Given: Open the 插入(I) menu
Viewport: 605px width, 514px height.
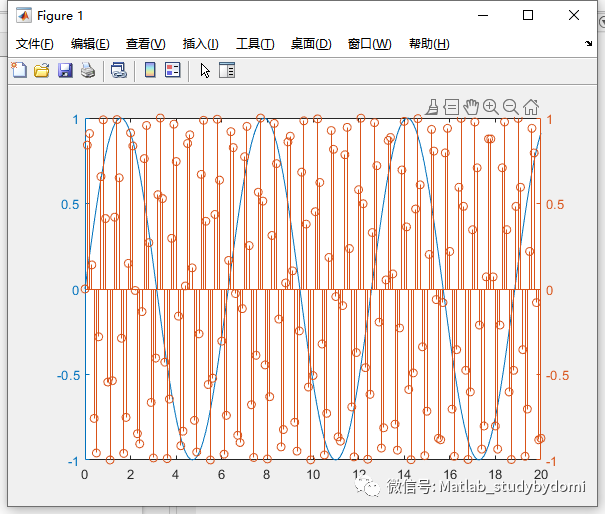Looking at the screenshot, I should [201, 44].
